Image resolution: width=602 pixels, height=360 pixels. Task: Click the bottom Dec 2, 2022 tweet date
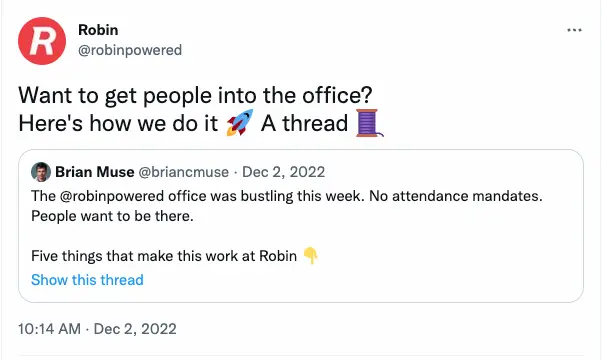[135, 329]
